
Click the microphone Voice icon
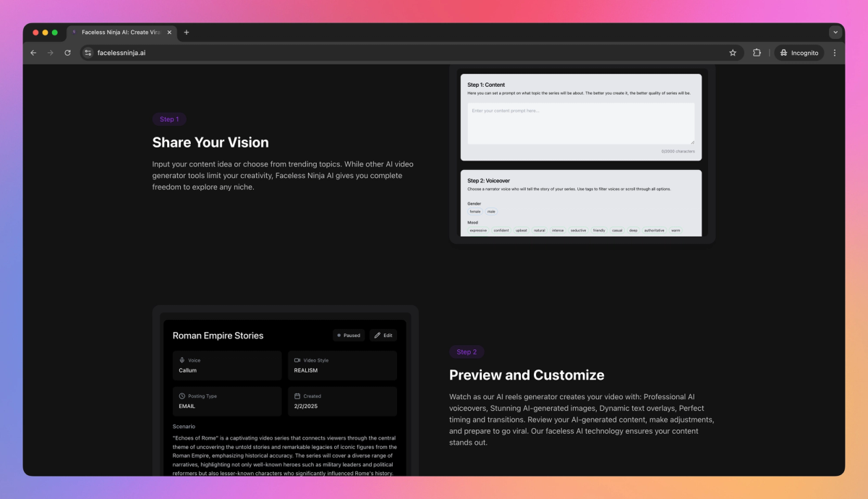tap(182, 360)
